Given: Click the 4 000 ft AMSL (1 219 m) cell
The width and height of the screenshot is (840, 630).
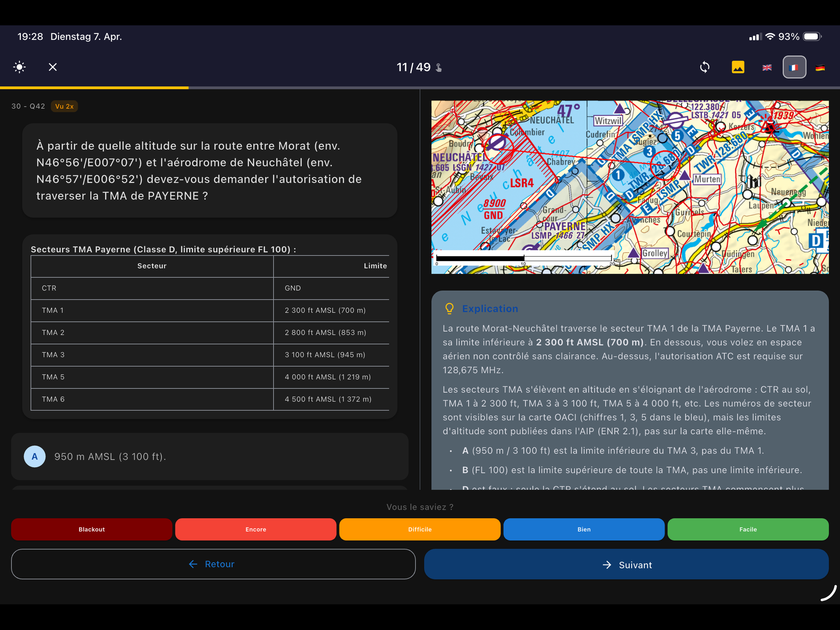Looking at the screenshot, I should pos(331,377).
